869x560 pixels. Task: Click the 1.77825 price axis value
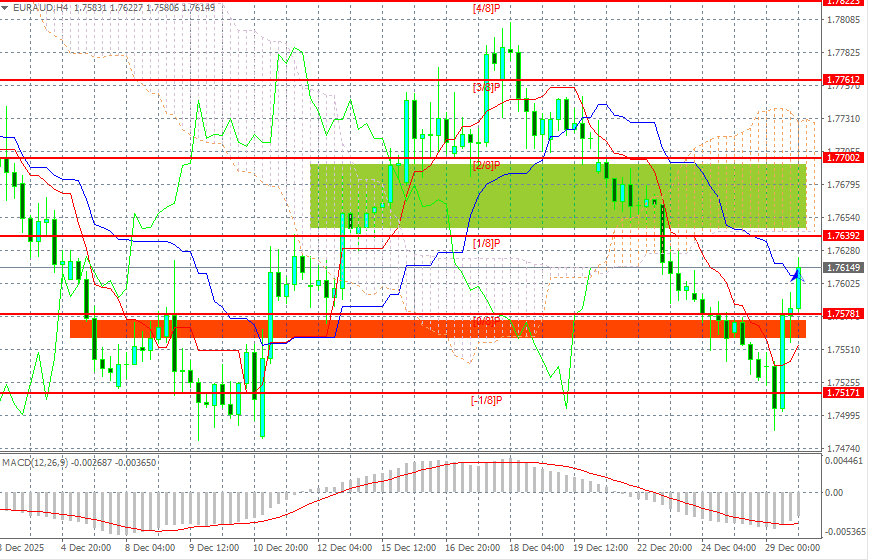click(x=844, y=53)
